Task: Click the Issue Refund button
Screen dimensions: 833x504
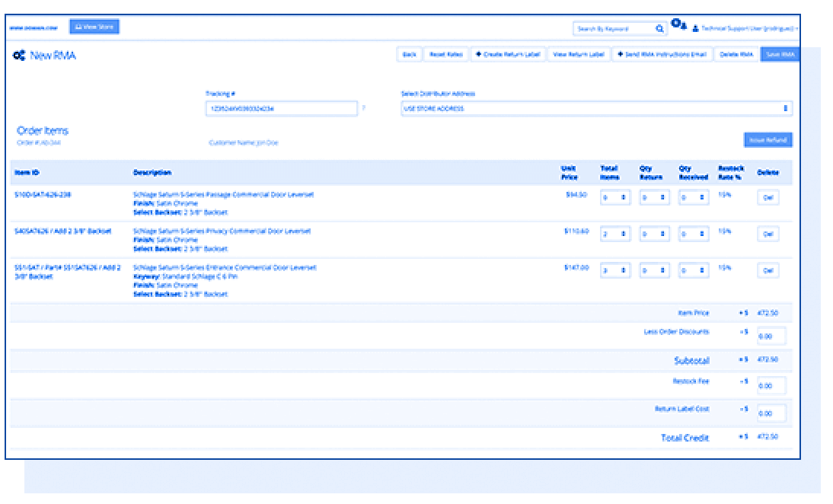Action: pos(768,140)
